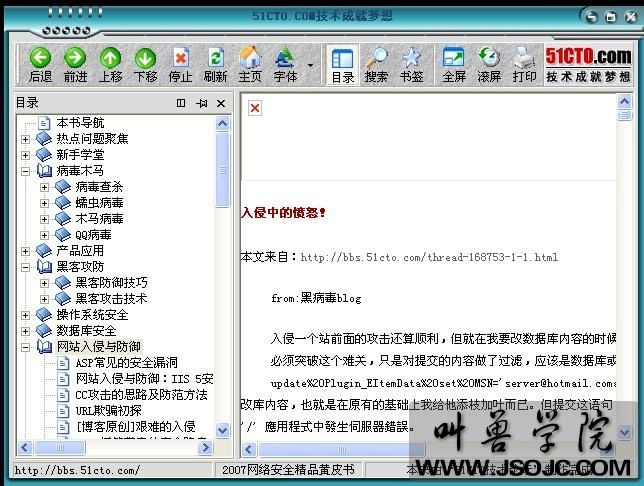Expand the 操作系统安全 node

point(25,316)
